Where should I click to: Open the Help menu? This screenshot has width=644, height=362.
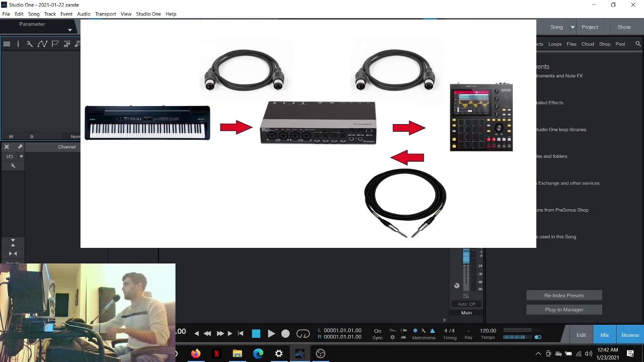click(x=171, y=14)
